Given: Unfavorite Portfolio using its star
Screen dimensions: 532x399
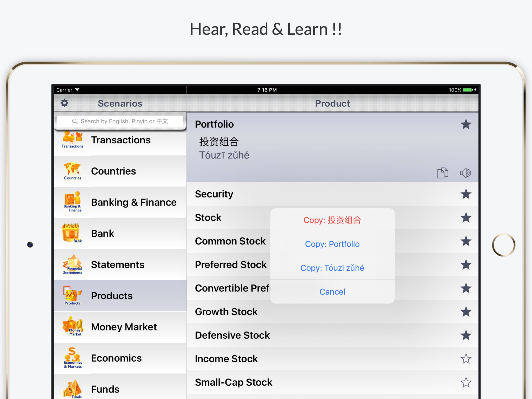Looking at the screenshot, I should point(466,124).
